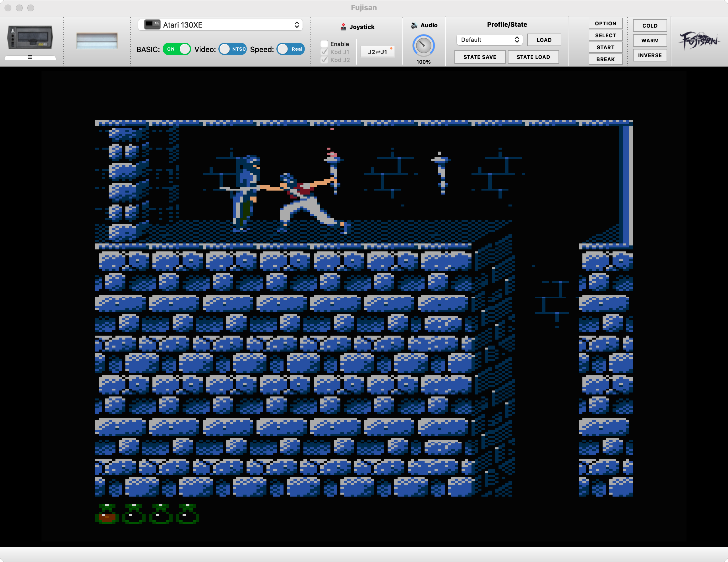Open the disk drive drawer handle
The height and width of the screenshot is (562, 728).
pyautogui.click(x=30, y=57)
